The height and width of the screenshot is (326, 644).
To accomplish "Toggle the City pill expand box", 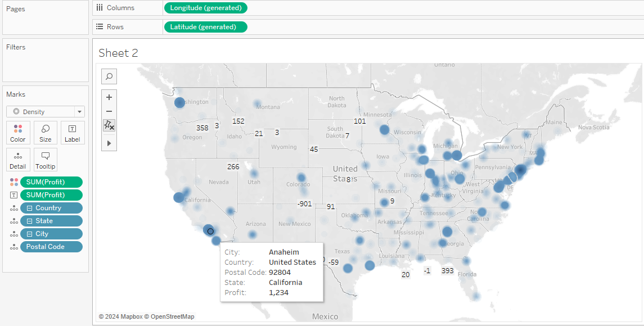I will [x=30, y=234].
